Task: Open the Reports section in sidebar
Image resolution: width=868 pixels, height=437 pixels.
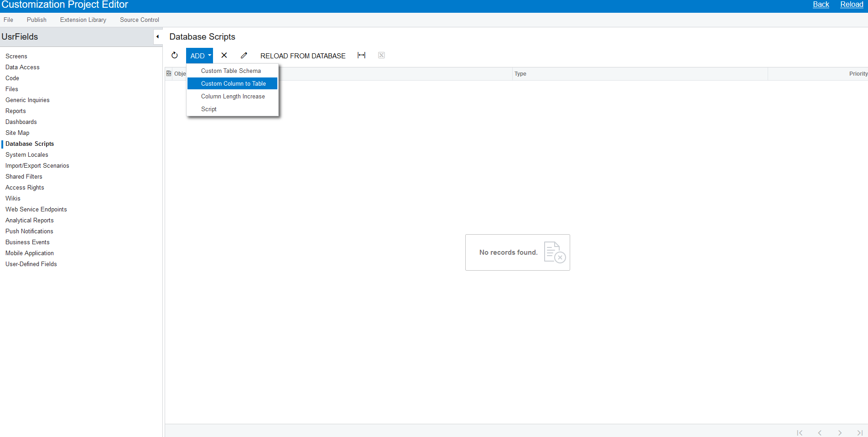Action: tap(16, 111)
